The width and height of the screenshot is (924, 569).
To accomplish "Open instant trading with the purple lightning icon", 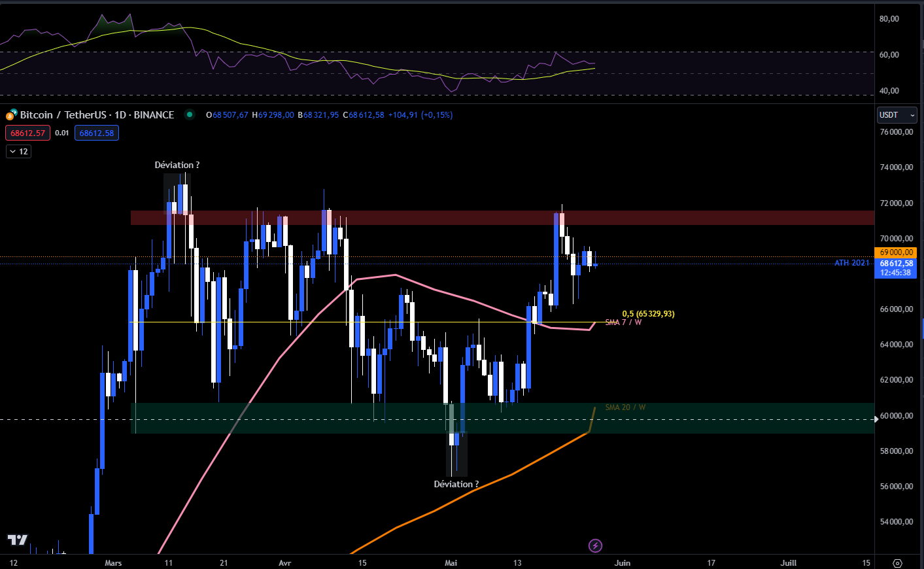I will tap(596, 545).
